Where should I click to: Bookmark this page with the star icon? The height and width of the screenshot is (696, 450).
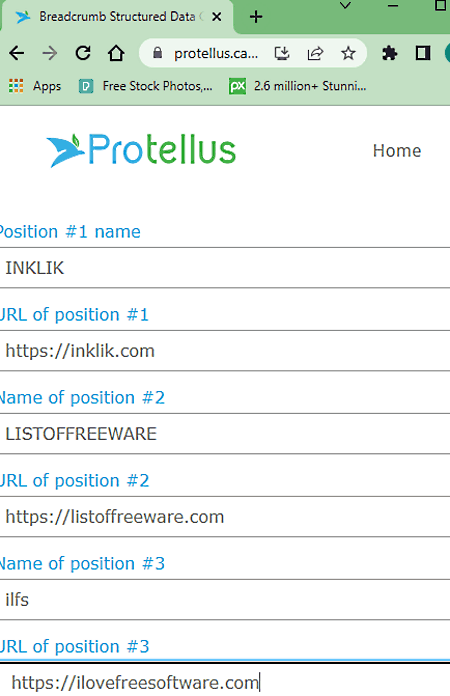click(x=348, y=54)
